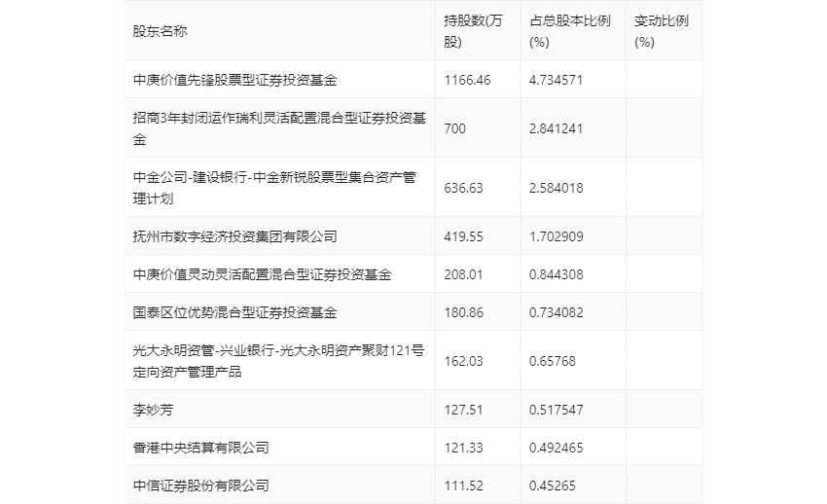Click the holding value 208.01

point(463,274)
